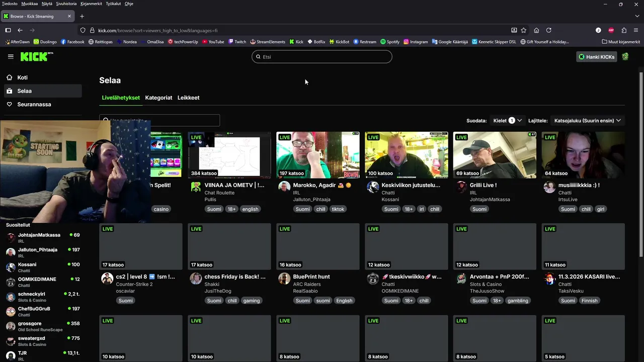The image size is (644, 362).
Task: Select JohtajanMatkassa in recommended list
Action: click(x=43, y=237)
